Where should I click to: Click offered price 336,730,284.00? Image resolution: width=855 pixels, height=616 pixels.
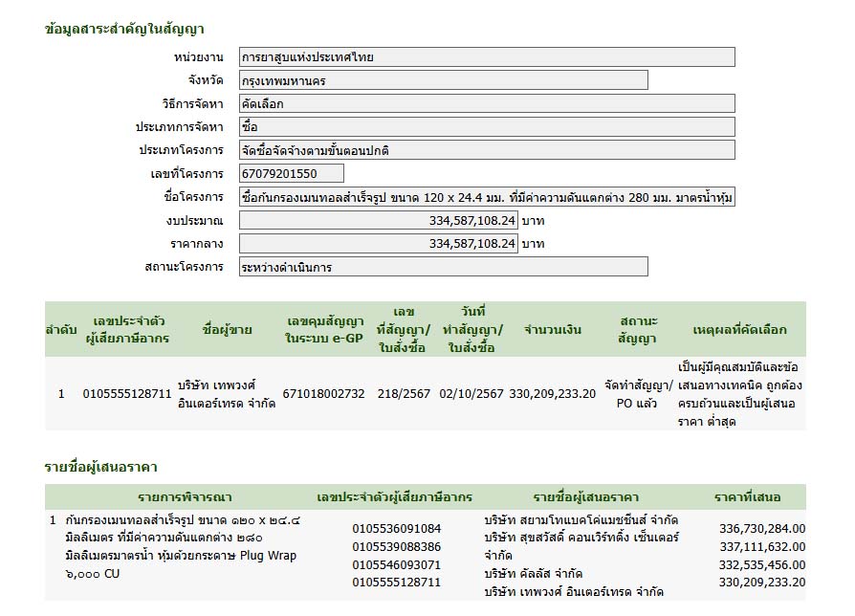(761, 528)
